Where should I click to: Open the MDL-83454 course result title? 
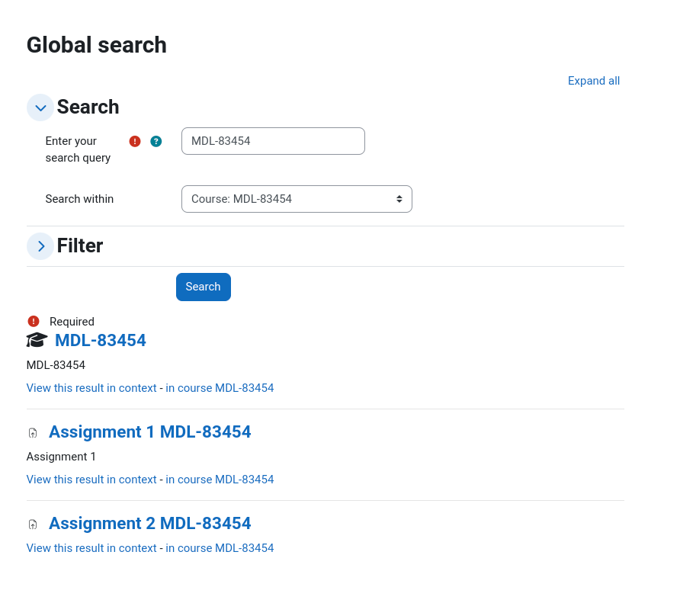point(101,340)
